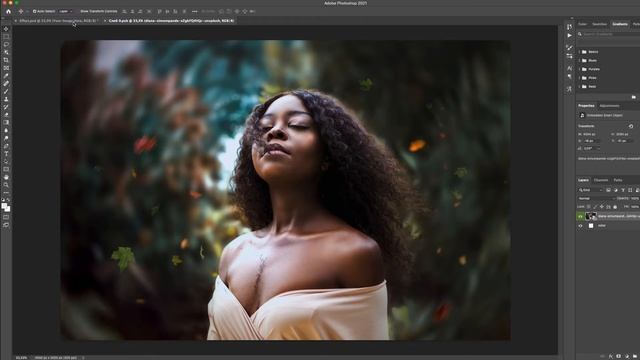
Task: Toggle the Auto-Select checkbox
Action: 34,11
